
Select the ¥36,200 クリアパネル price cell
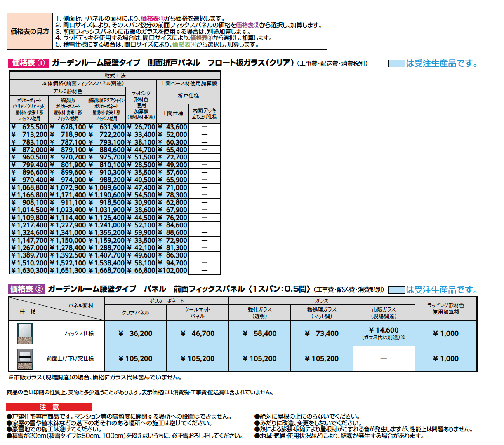tap(135, 333)
